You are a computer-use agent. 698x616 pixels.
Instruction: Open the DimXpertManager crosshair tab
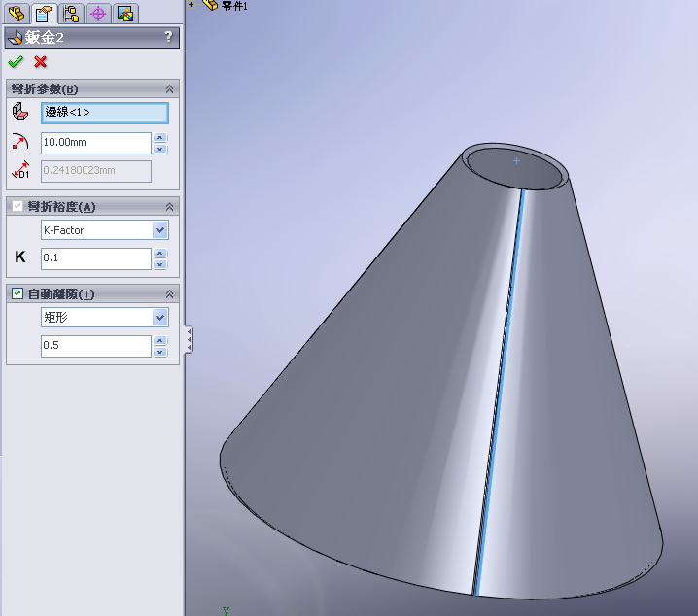[x=98, y=14]
